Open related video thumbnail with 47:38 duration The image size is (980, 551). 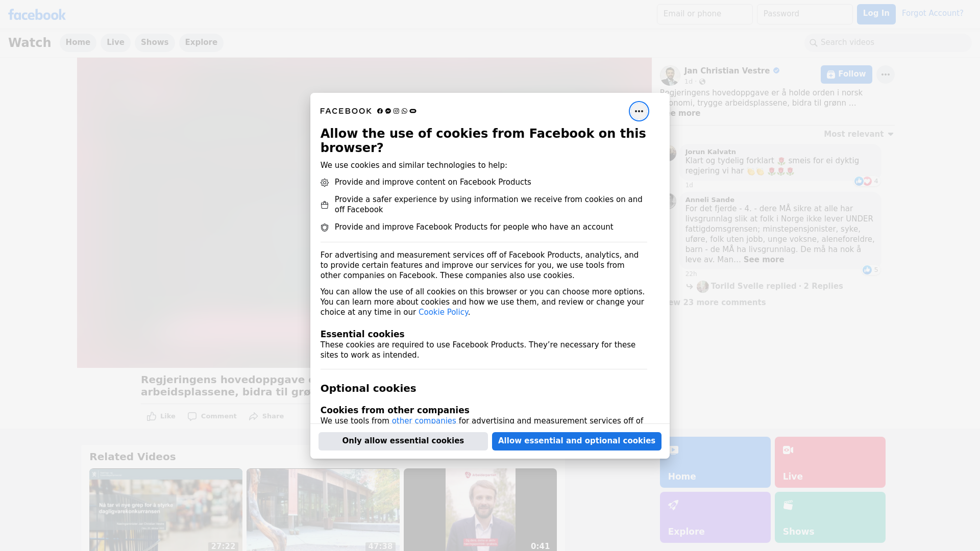pyautogui.click(x=323, y=510)
